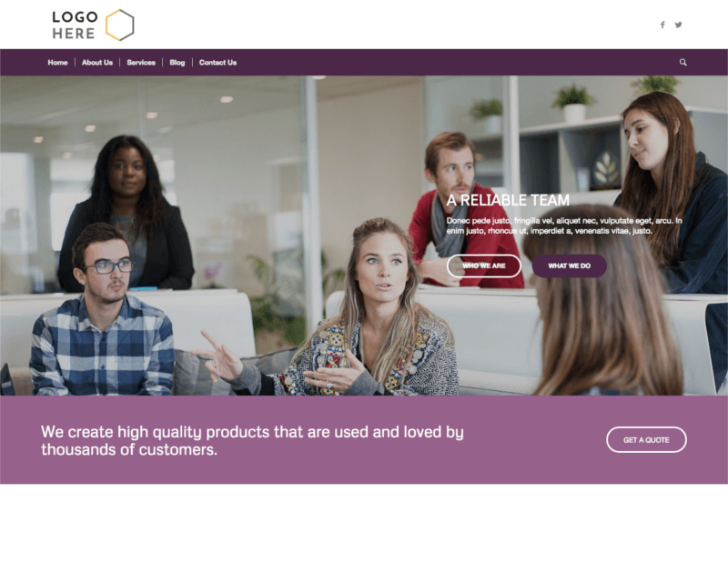
Task: Open the Services menu item
Action: [141, 63]
